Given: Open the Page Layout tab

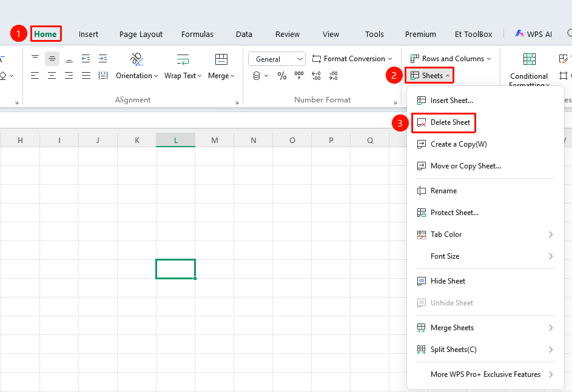Looking at the screenshot, I should pyautogui.click(x=141, y=35).
